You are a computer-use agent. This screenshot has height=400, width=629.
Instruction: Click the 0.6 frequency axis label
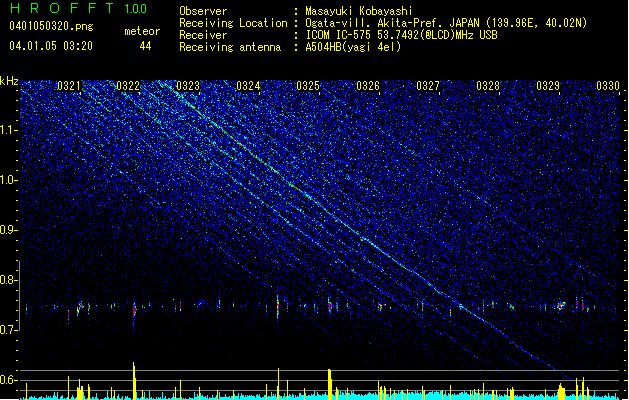click(x=9, y=380)
